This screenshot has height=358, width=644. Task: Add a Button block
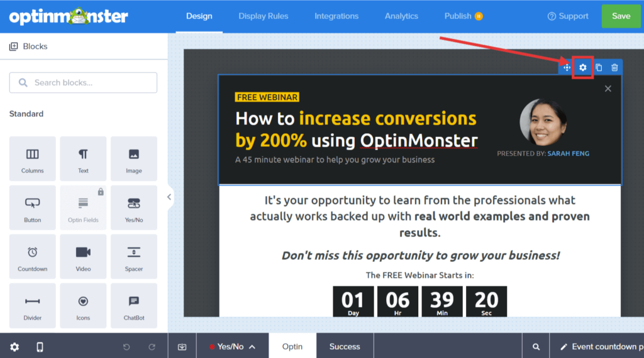(x=33, y=207)
